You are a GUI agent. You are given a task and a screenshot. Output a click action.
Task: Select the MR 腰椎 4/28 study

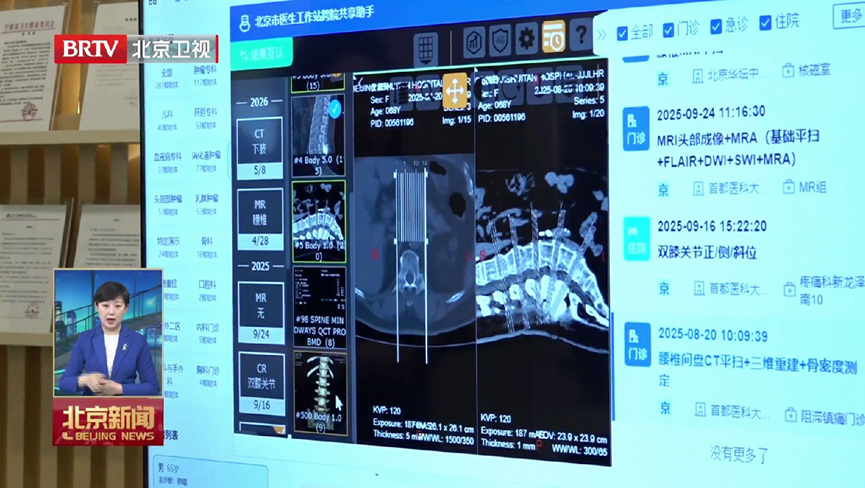point(260,219)
